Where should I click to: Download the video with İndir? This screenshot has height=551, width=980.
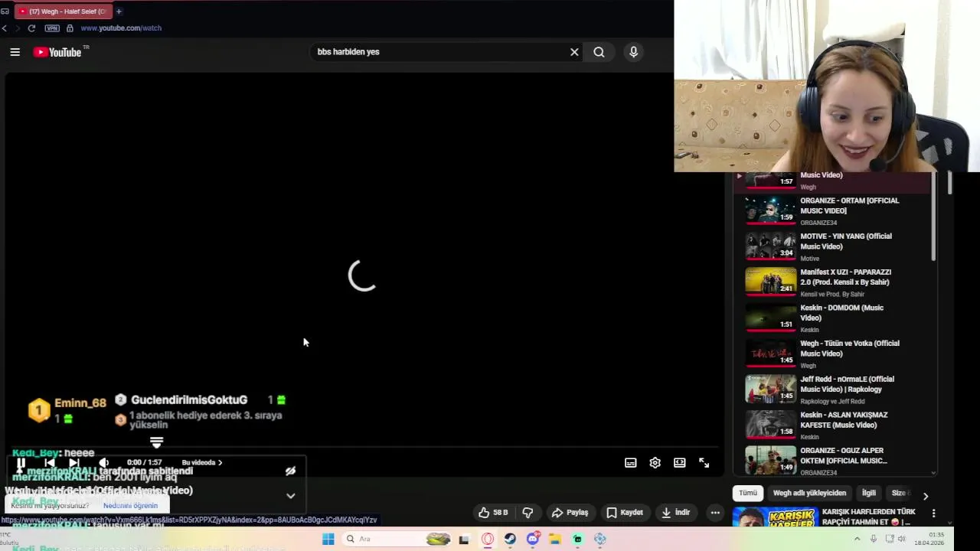tap(676, 513)
